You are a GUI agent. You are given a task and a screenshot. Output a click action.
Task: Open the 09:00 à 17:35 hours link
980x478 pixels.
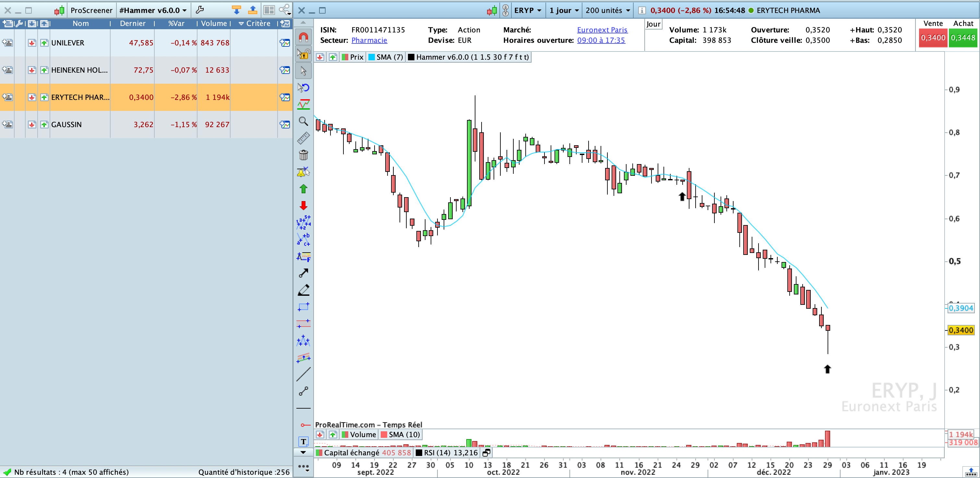coord(601,40)
